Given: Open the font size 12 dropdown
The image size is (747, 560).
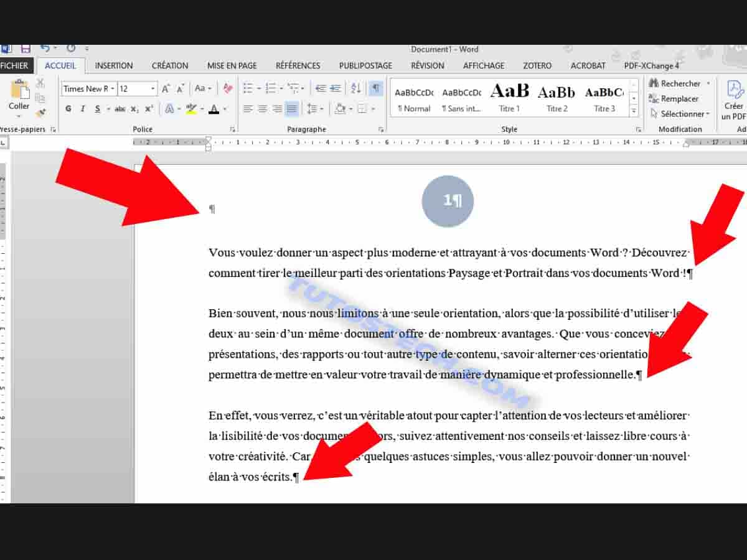Looking at the screenshot, I should [153, 89].
